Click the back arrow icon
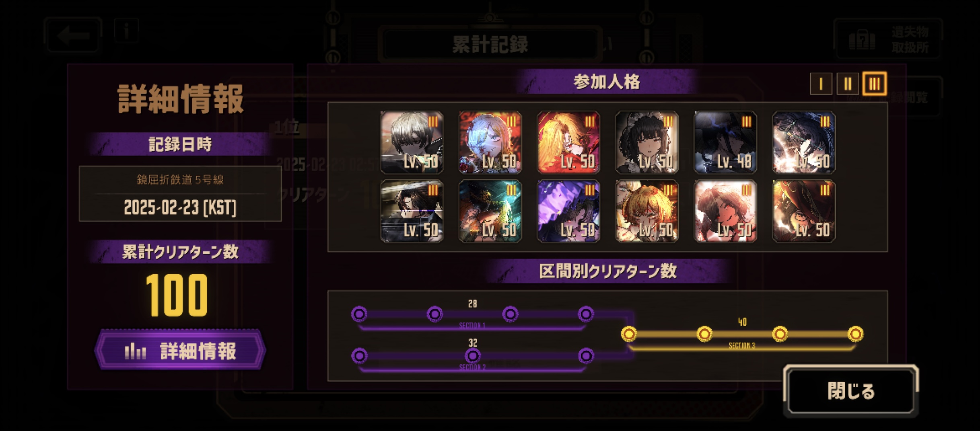Screen dimensions: 980x431 (x=73, y=35)
